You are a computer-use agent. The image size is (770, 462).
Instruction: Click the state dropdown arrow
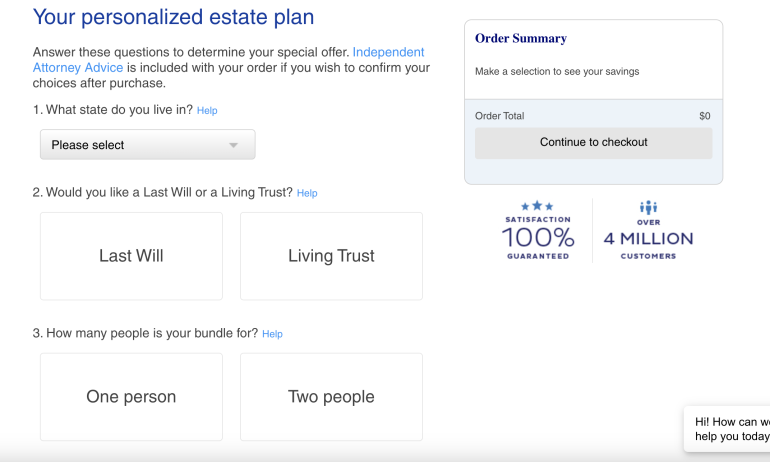234,145
